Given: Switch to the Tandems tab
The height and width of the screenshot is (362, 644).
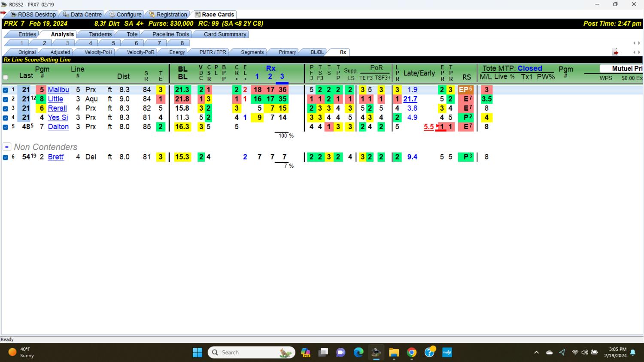Looking at the screenshot, I should pos(100,34).
